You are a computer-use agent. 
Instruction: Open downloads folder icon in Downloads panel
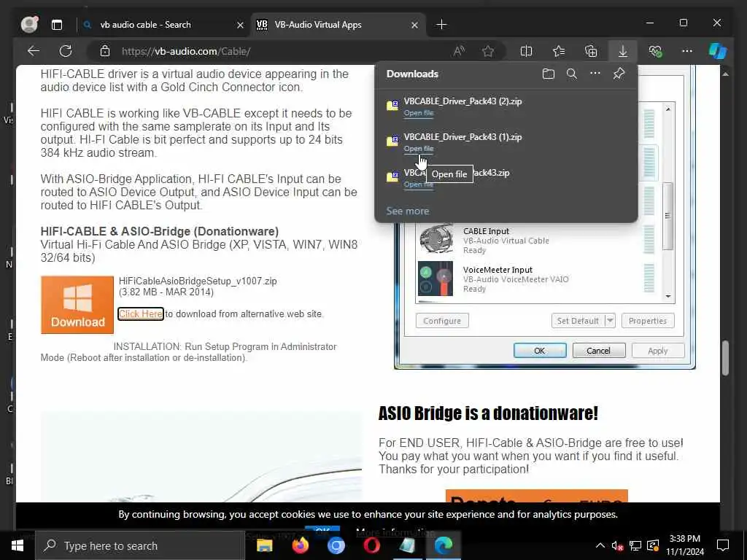[549, 74]
